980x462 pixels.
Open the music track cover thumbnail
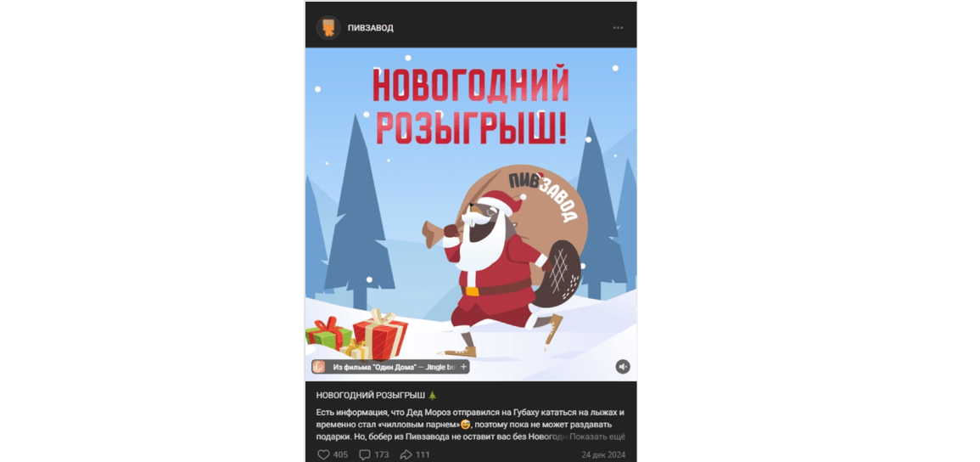319,367
